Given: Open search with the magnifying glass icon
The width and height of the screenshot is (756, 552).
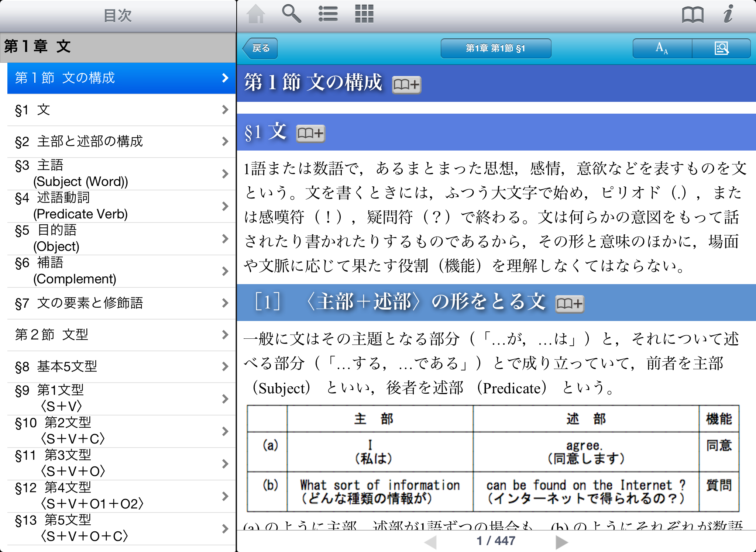Looking at the screenshot, I should pos(291,14).
